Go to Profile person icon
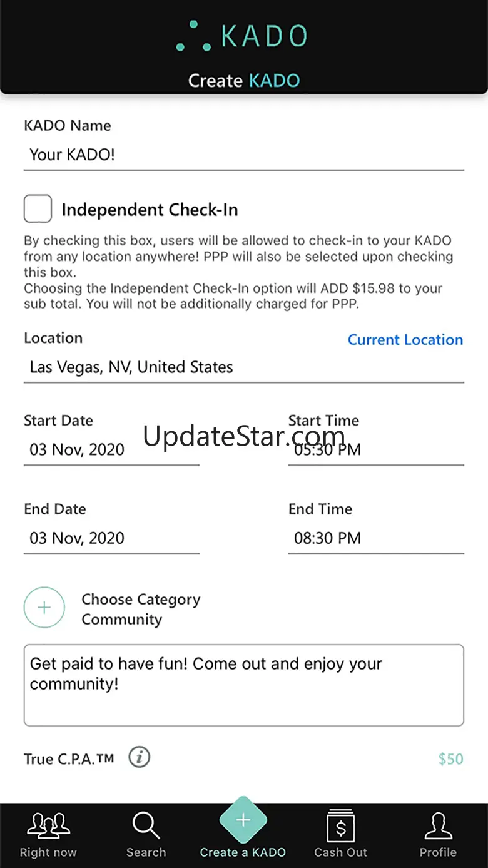 438,826
